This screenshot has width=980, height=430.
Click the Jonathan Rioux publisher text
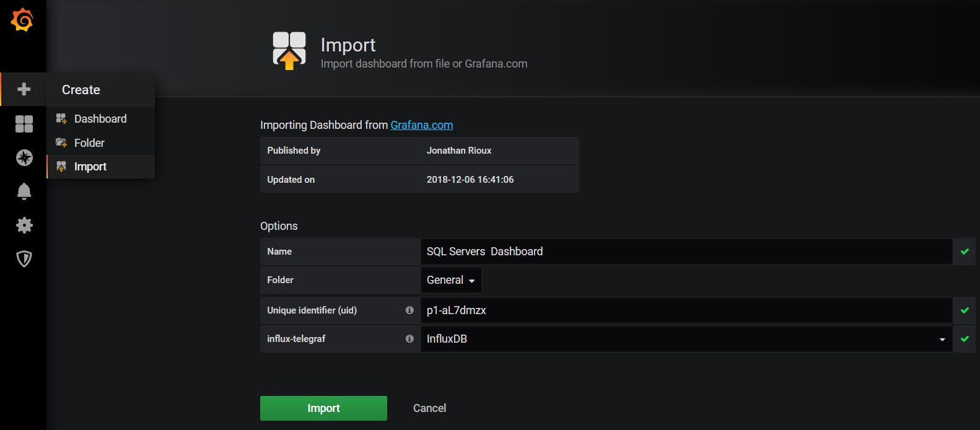tap(459, 151)
